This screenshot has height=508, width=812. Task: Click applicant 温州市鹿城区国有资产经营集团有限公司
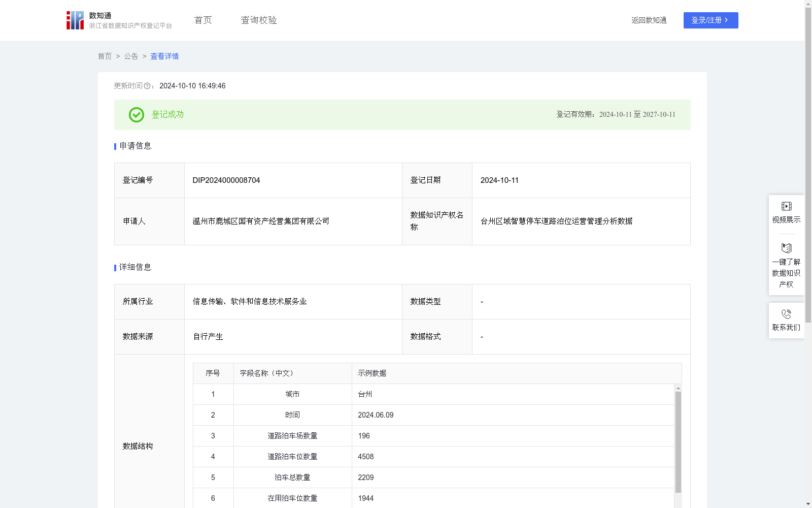(261, 221)
